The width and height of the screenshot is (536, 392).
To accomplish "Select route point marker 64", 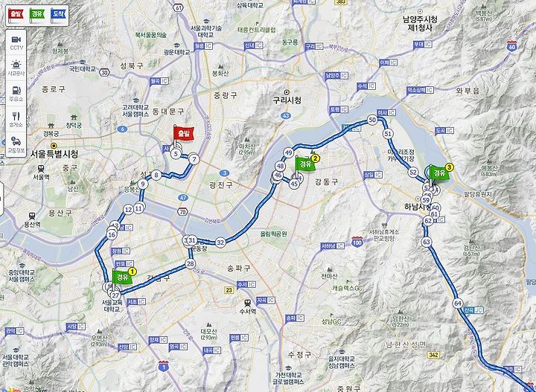I will point(458,303).
